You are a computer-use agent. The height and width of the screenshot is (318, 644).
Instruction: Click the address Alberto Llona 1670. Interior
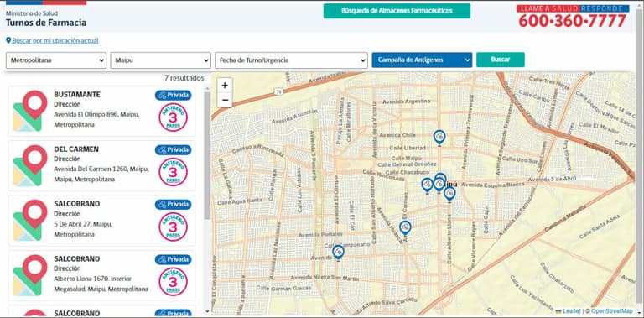[x=93, y=279]
